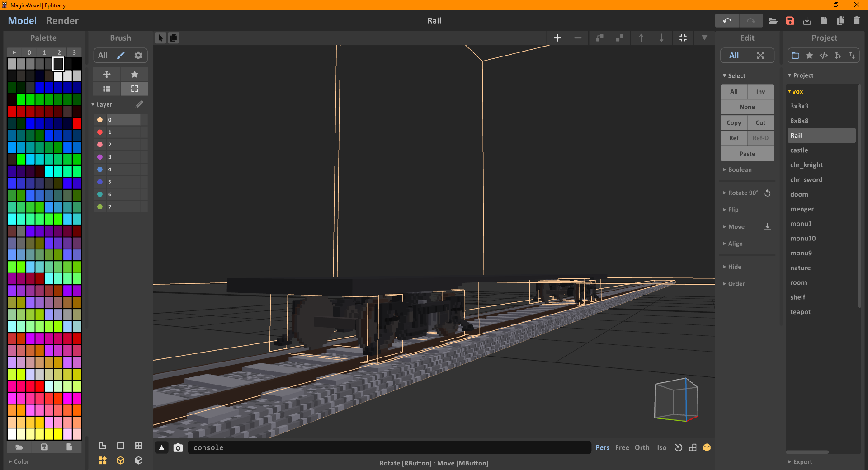Click the plus icon in viewport toolbar
Screen dimensions: 868x470
[557, 38]
